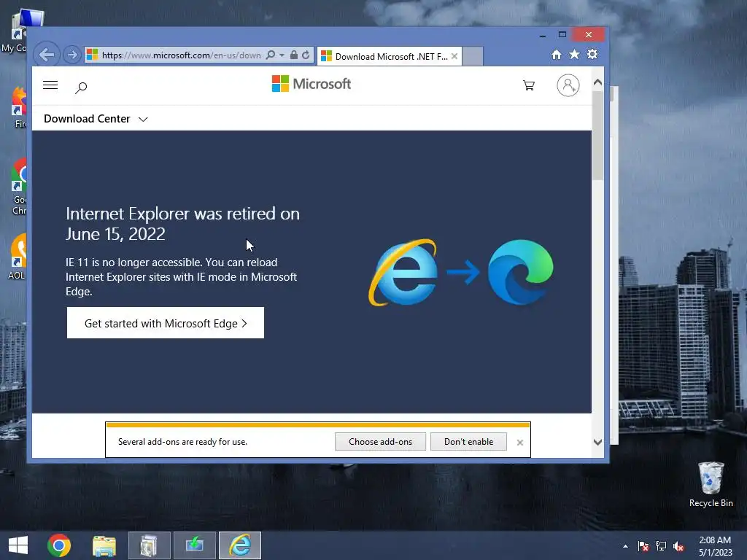Open the address bar autocomplete dropdown arrow
The width and height of the screenshot is (747, 560).
pyautogui.click(x=282, y=55)
